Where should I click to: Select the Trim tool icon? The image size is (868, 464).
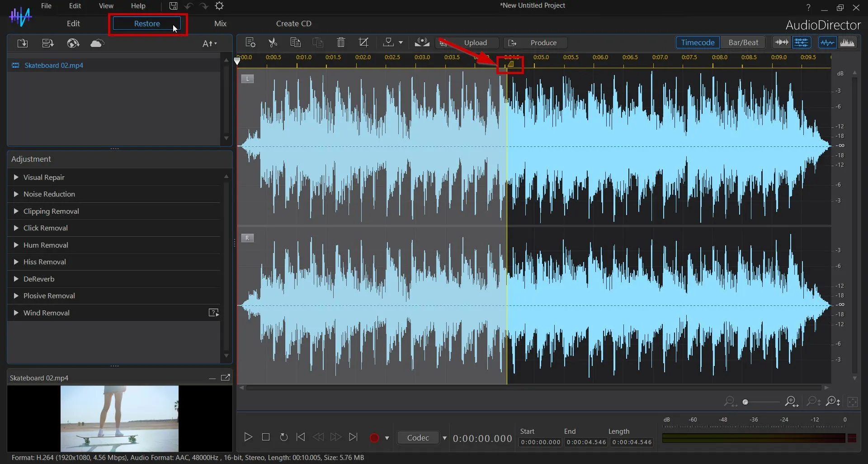point(364,42)
